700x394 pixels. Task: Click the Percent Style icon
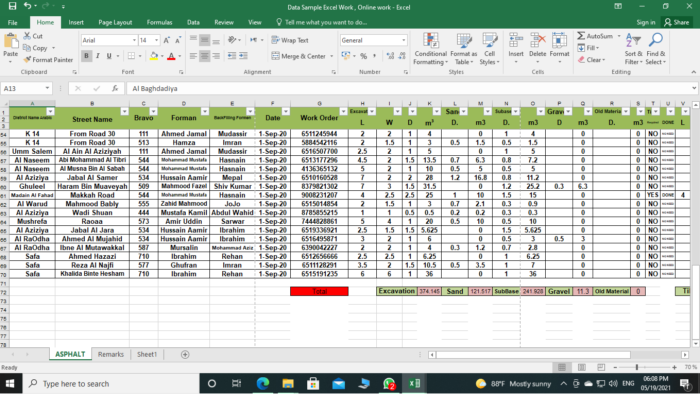point(363,56)
